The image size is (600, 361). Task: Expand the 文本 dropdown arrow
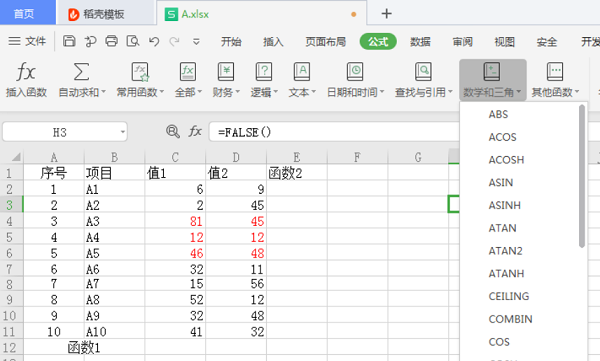click(314, 92)
